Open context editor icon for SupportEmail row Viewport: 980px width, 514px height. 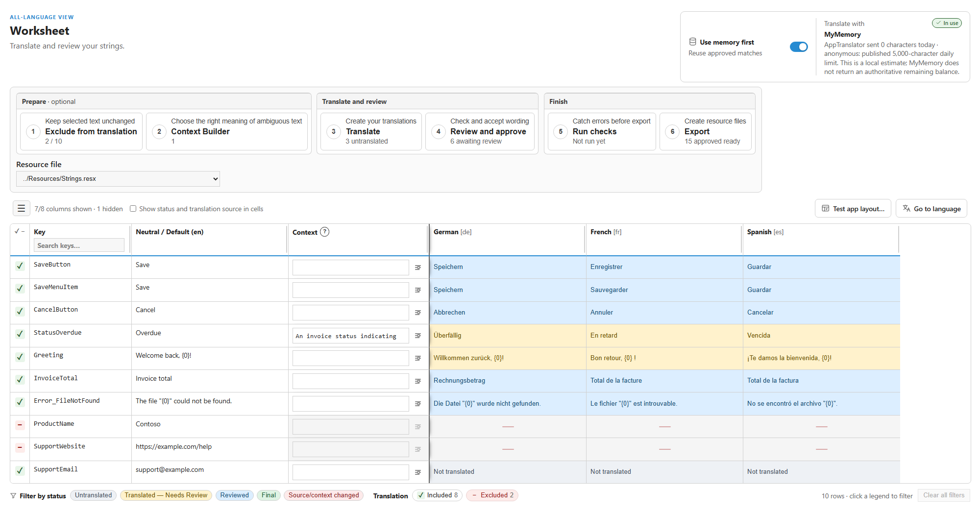[418, 472]
